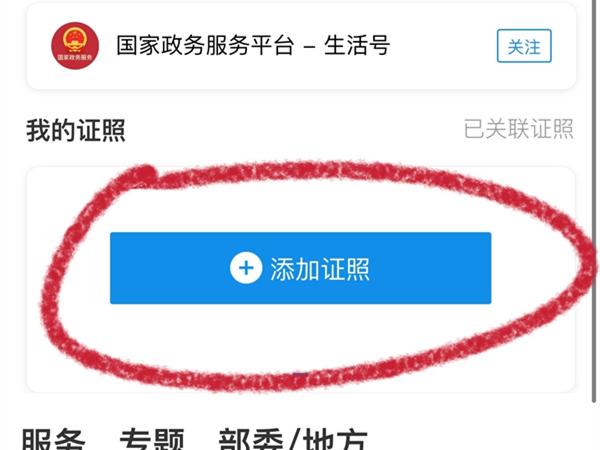Click the 添加证照 label inside blue button
This screenshot has width=600, height=450.
(x=320, y=269)
